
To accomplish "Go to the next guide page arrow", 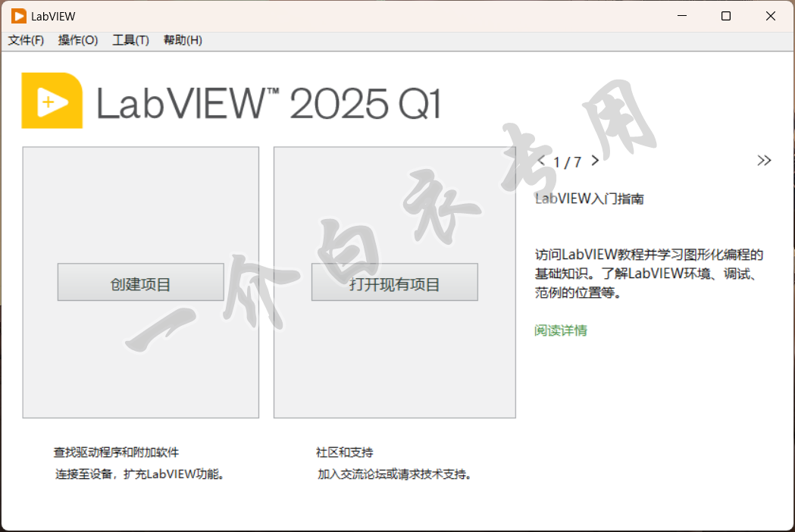I will click(595, 161).
